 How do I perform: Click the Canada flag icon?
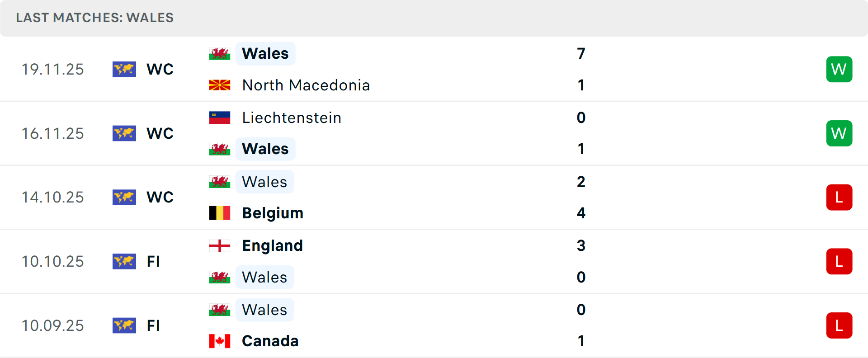(220, 341)
